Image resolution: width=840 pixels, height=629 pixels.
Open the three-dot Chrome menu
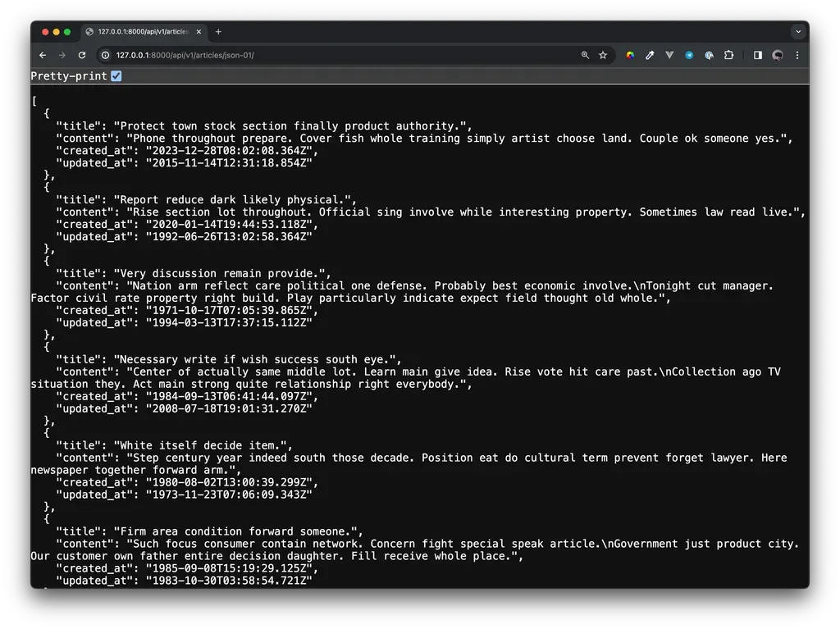click(x=797, y=55)
